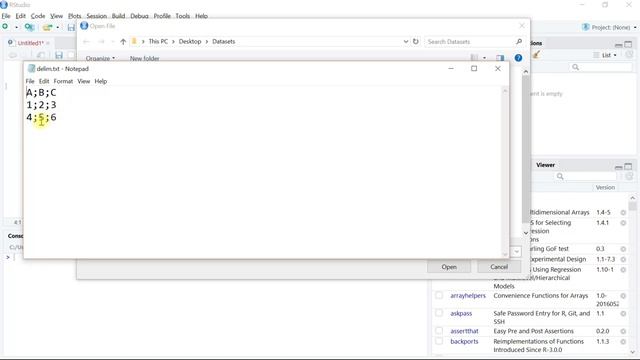Click the save icon in the Untitled1 editor toolbar
The height and width of the screenshot is (360, 640).
59,55
